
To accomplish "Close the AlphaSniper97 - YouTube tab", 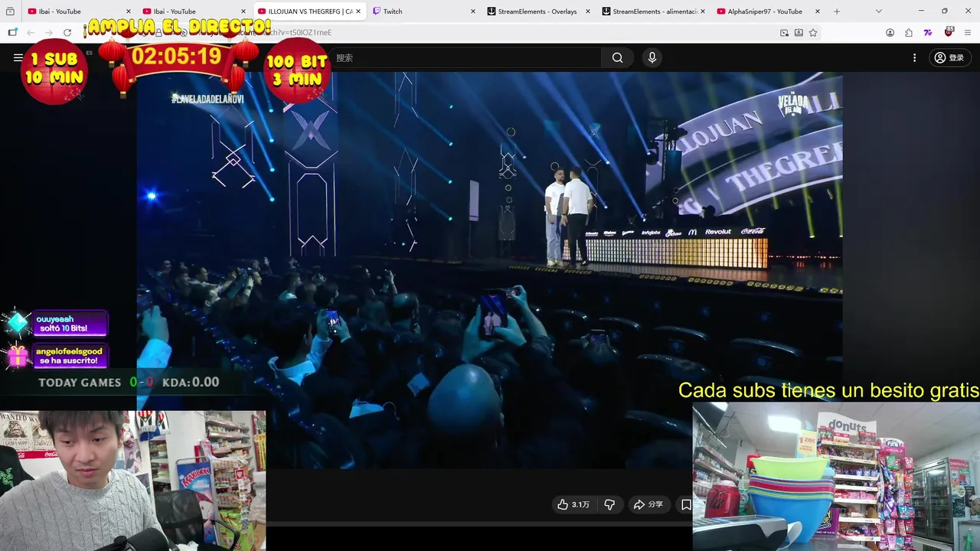I will (818, 11).
